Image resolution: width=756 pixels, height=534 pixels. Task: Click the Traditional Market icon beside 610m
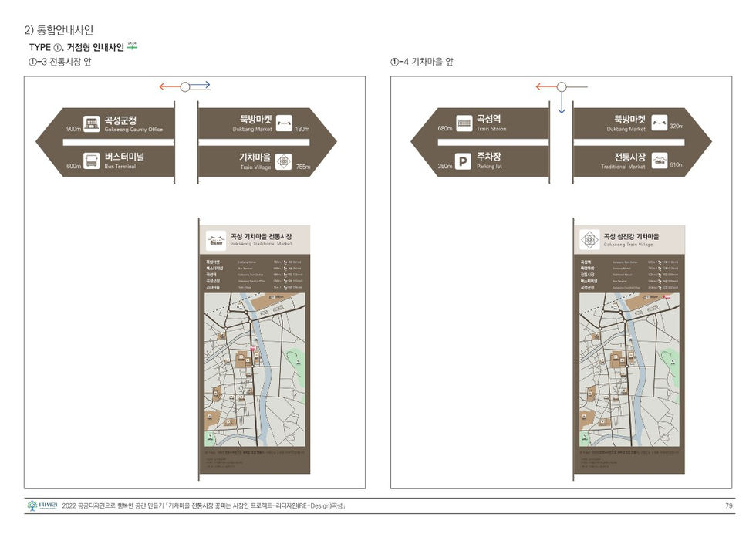[x=659, y=161]
